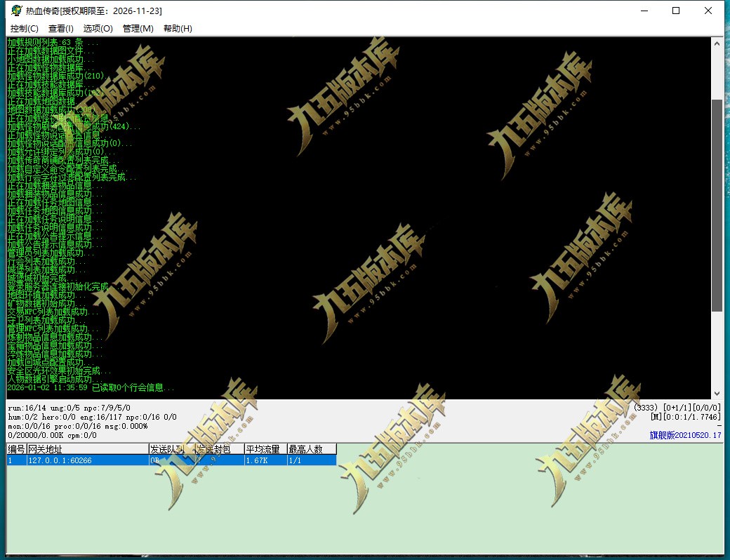Click the log line 已读取0个行会信息

(91, 388)
